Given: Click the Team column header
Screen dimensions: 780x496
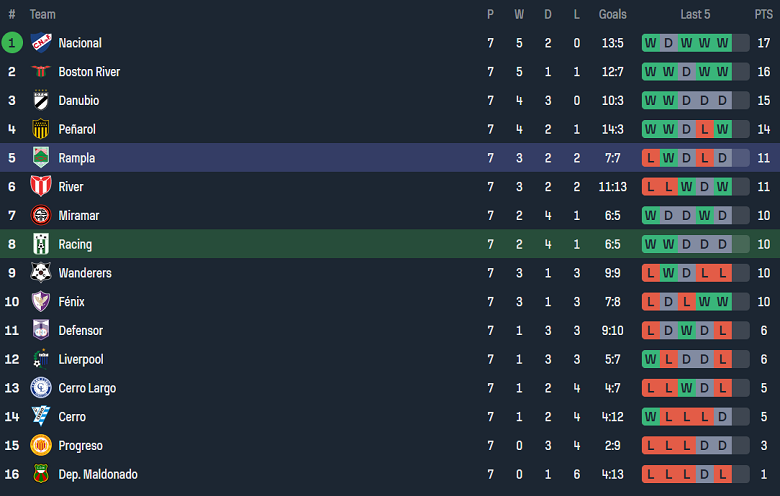Looking at the screenshot, I should pos(43,14).
